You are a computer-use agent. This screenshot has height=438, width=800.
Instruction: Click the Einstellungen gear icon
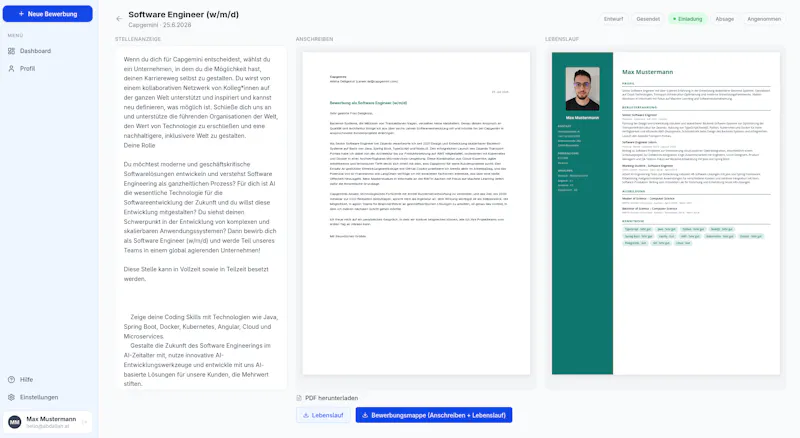[x=11, y=397]
